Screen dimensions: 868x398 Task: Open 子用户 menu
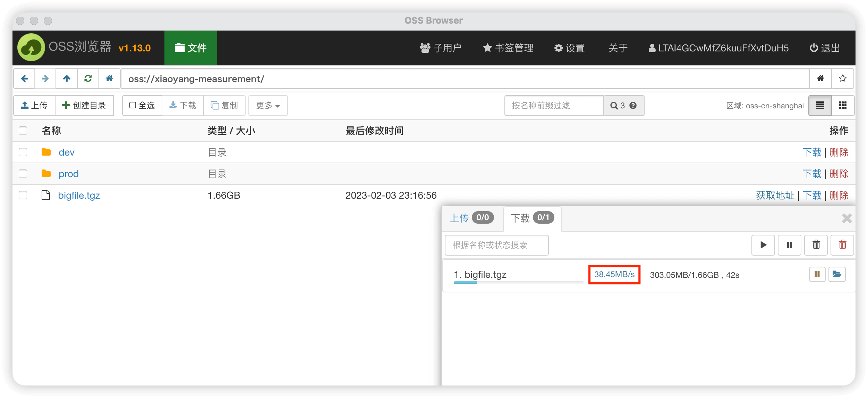[x=441, y=48]
